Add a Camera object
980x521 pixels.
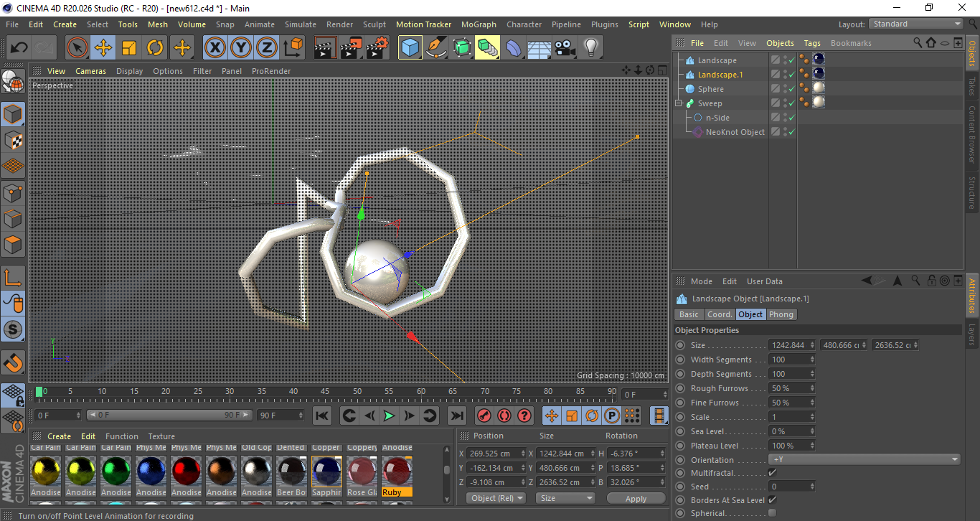[x=565, y=48]
